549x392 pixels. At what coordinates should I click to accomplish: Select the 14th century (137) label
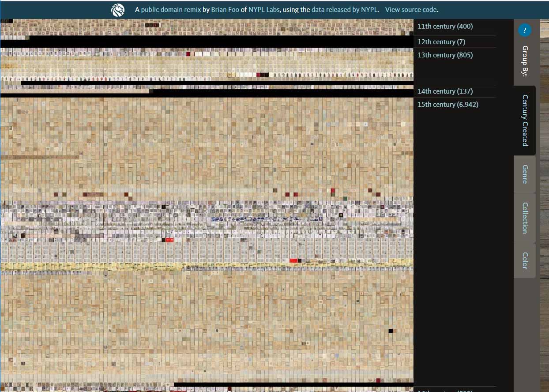(445, 91)
